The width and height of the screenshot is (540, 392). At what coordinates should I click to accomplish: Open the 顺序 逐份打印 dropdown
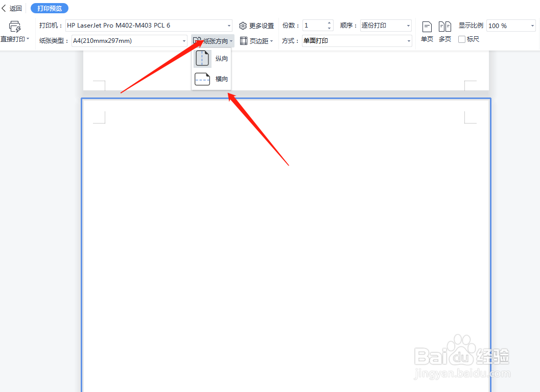point(386,26)
